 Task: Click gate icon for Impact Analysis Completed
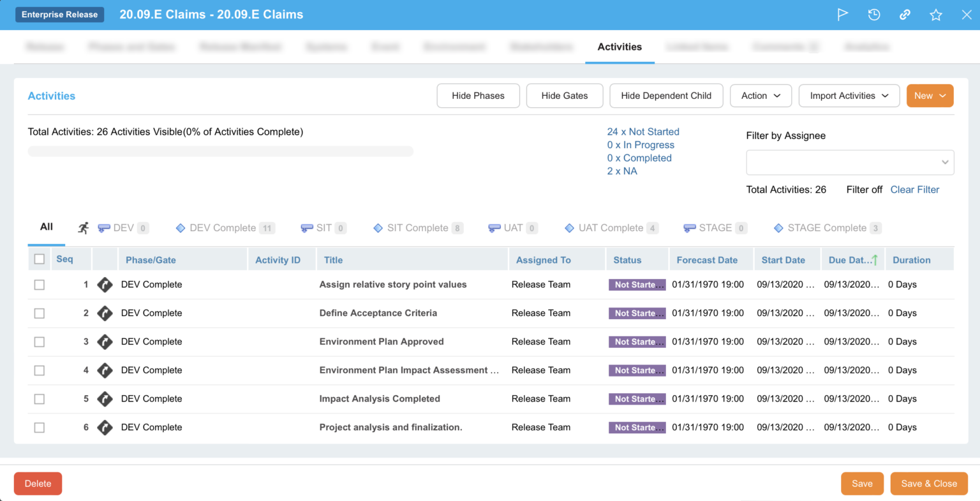click(105, 399)
